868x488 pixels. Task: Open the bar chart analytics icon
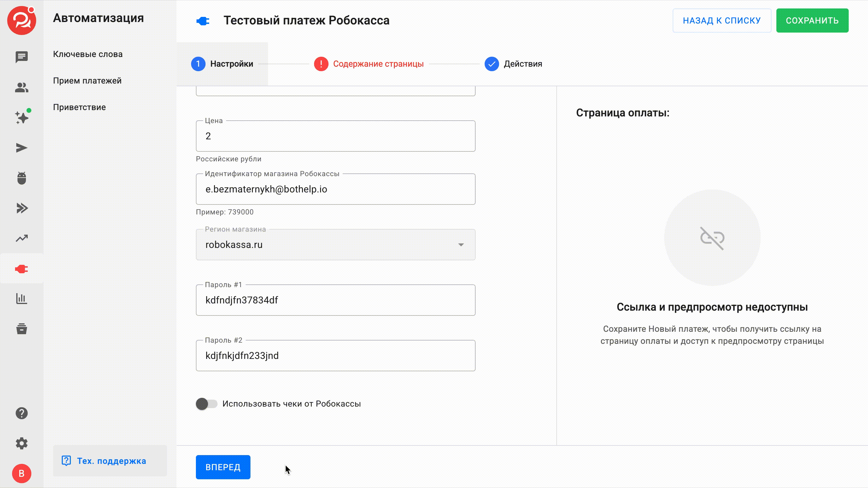click(22, 299)
